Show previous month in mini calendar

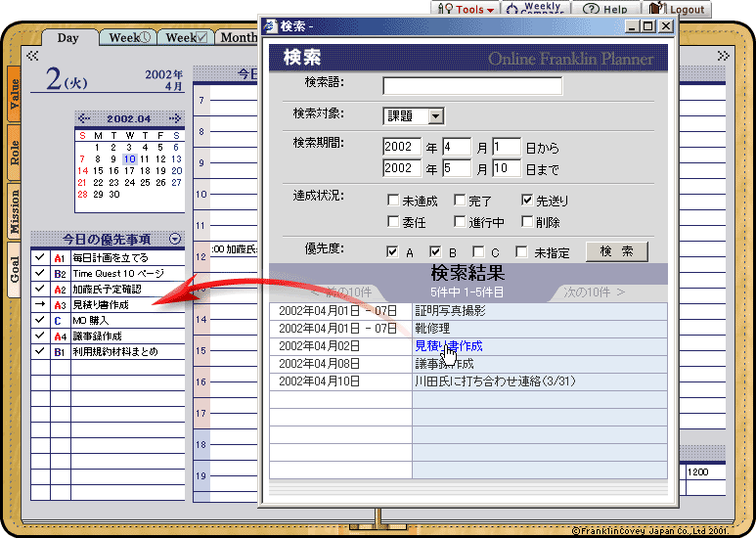(x=84, y=118)
